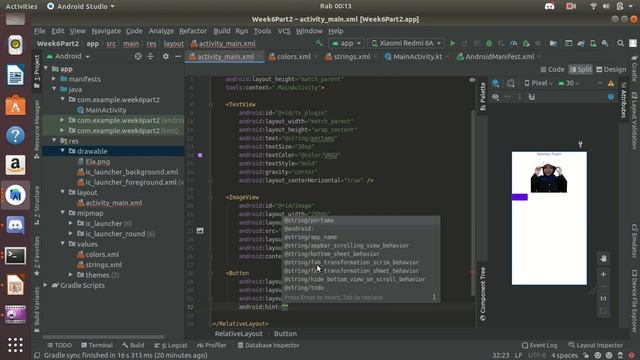Toggle preview view options eye icon

[x=495, y=97]
